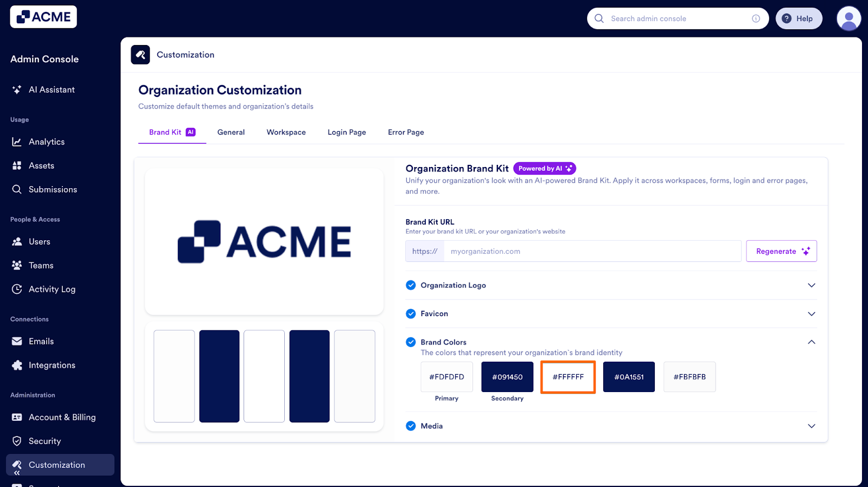Click the Teams group icon
The height and width of the screenshot is (487, 868).
coord(17,265)
